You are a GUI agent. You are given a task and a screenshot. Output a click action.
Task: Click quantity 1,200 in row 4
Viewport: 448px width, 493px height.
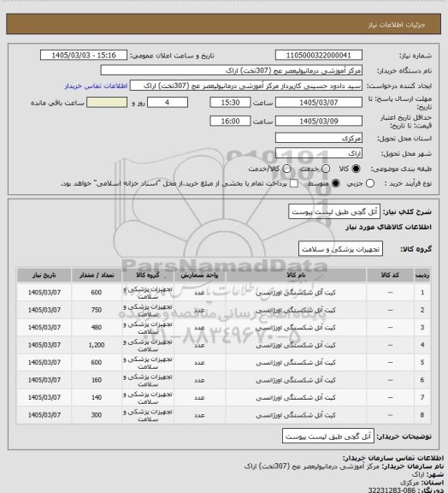click(x=97, y=345)
